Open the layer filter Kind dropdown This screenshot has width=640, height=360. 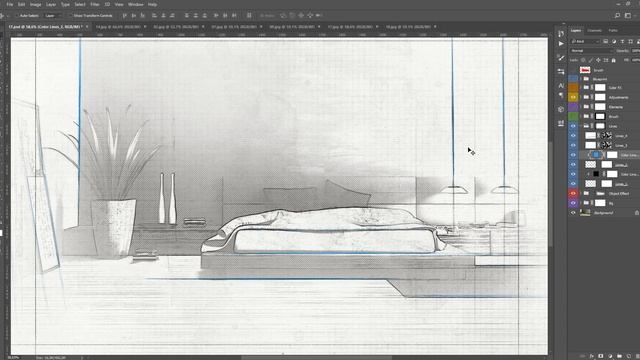585,41
